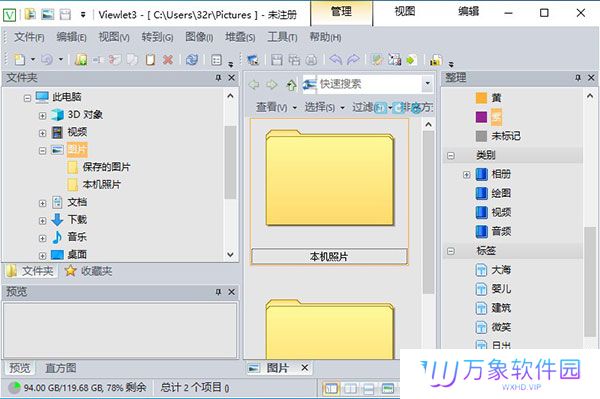600x399 pixels.
Task: Select the purple color label
Action: pyautogui.click(x=488, y=117)
